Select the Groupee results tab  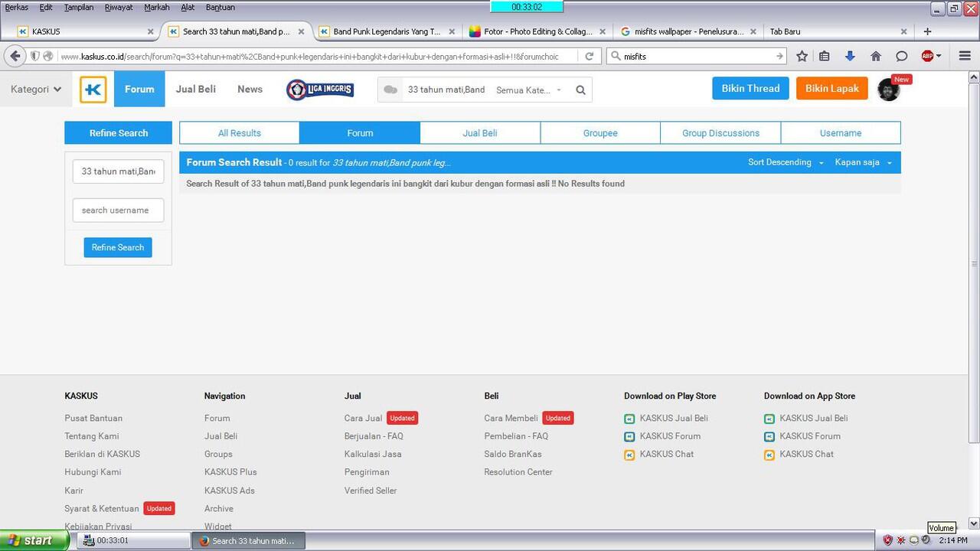600,133
